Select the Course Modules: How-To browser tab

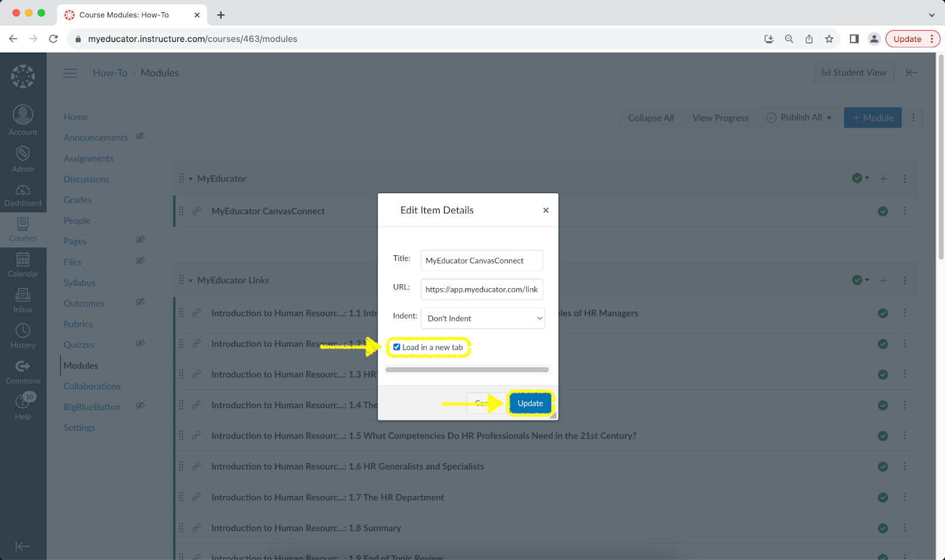tap(132, 15)
